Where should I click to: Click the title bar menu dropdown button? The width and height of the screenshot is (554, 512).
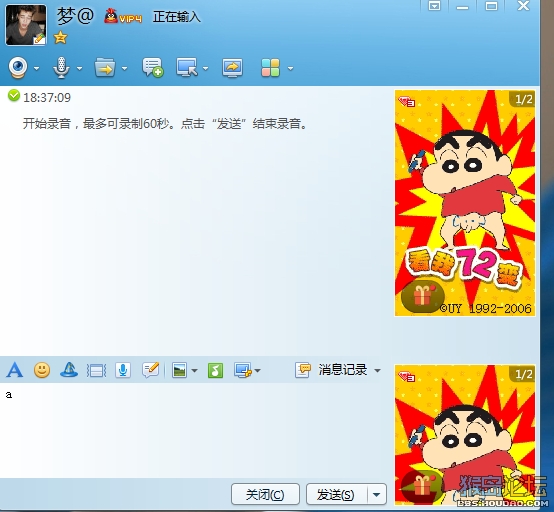(x=434, y=6)
